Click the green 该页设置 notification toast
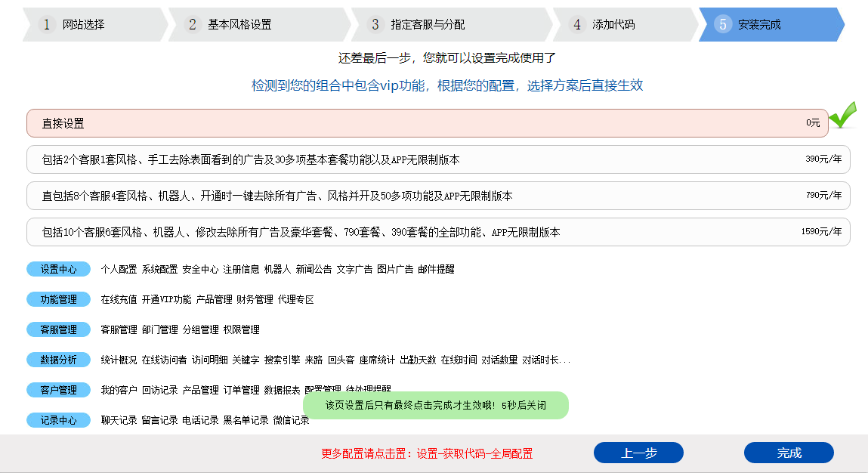Viewport: 868px width, 473px height. (436, 406)
